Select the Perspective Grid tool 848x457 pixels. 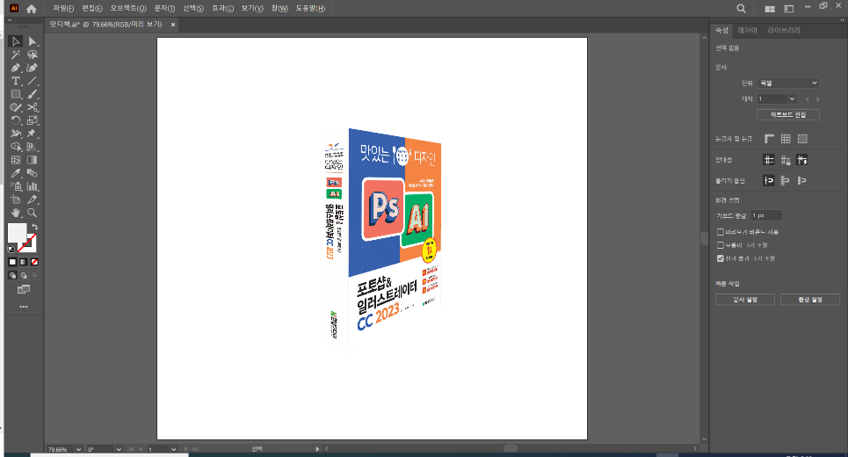[32, 147]
